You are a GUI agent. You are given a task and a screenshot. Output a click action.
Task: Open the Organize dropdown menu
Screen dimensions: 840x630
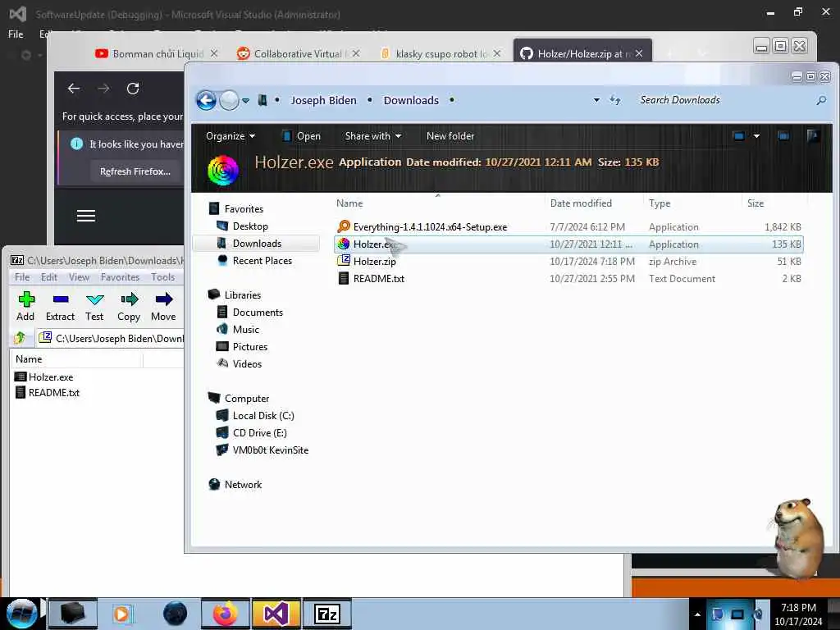coord(231,136)
